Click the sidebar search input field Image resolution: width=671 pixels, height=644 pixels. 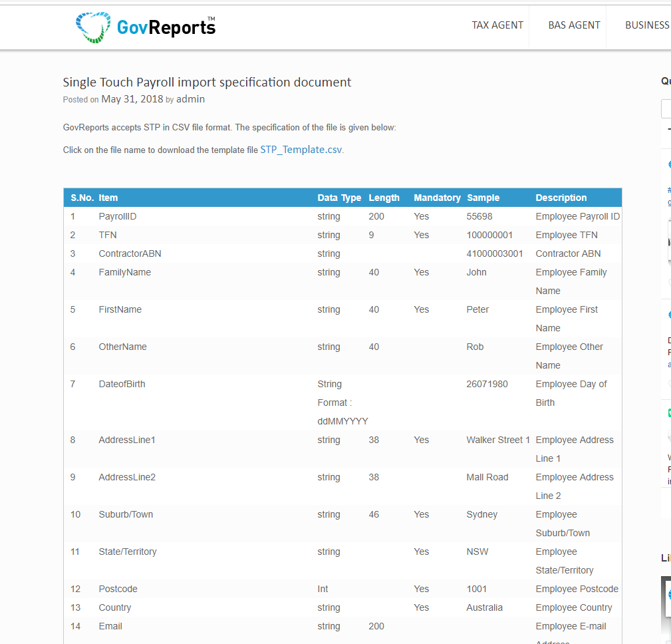point(666,108)
